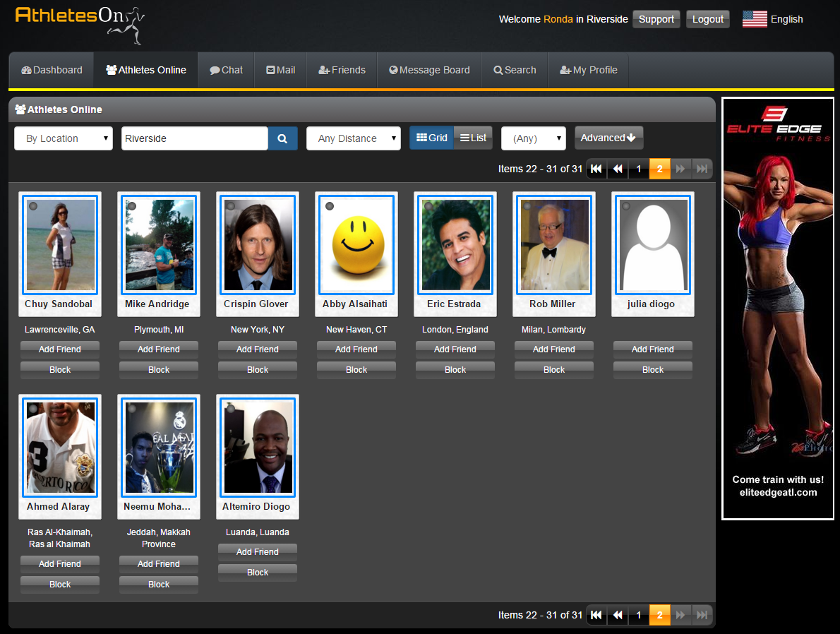Click previous page arrow in bottom pagination

(618, 615)
